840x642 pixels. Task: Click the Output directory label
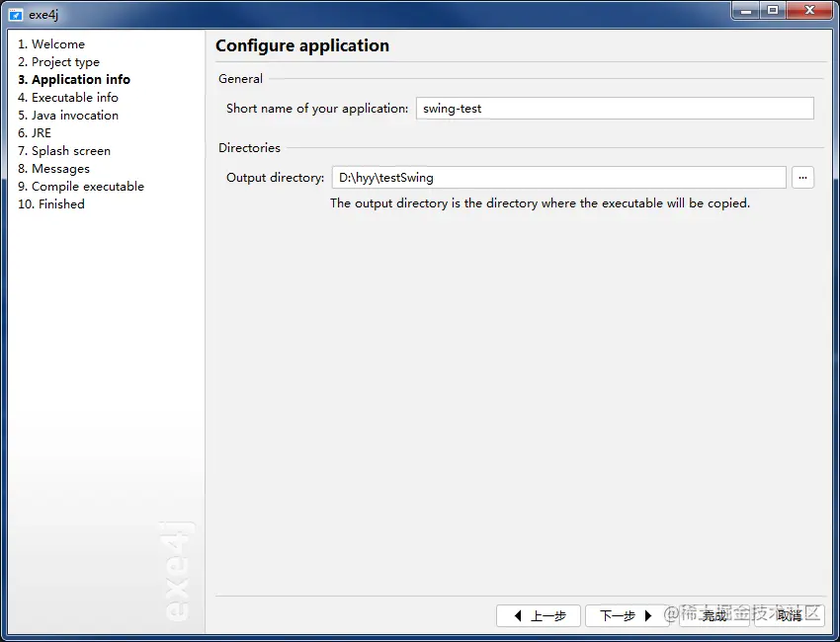click(276, 178)
